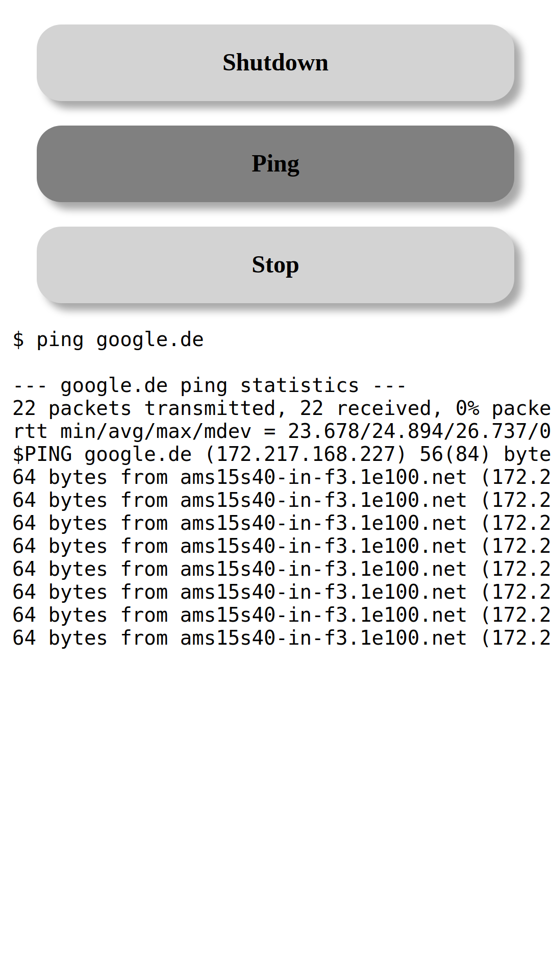
Task: Select the first '64 bytes from' response line
Action: (x=275, y=477)
